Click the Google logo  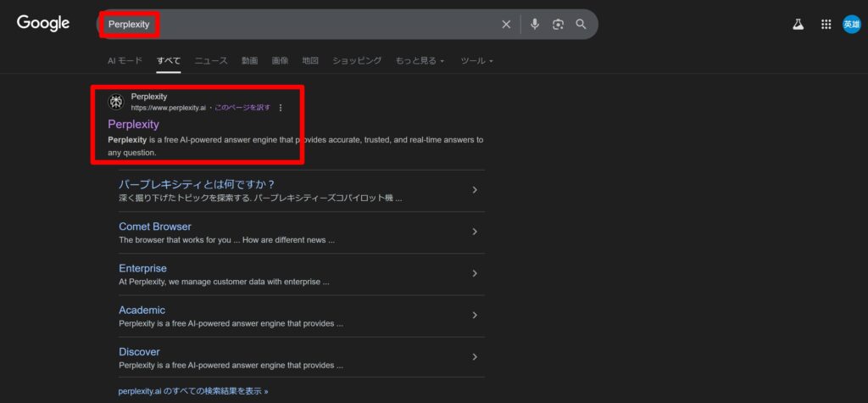[43, 23]
